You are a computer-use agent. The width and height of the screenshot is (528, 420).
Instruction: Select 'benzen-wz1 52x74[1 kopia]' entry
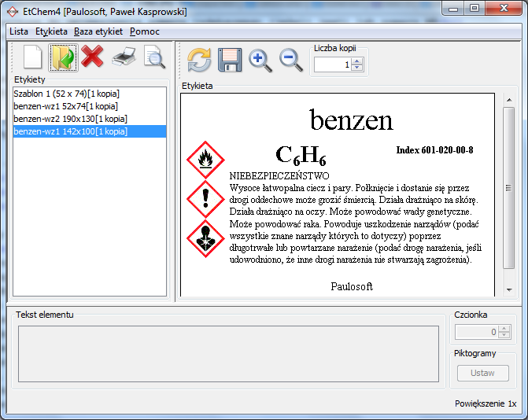coord(90,106)
